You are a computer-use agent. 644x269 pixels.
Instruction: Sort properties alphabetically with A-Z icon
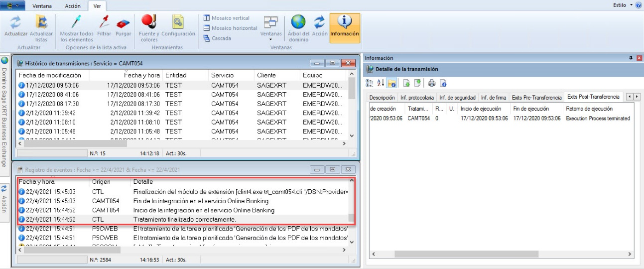380,83
